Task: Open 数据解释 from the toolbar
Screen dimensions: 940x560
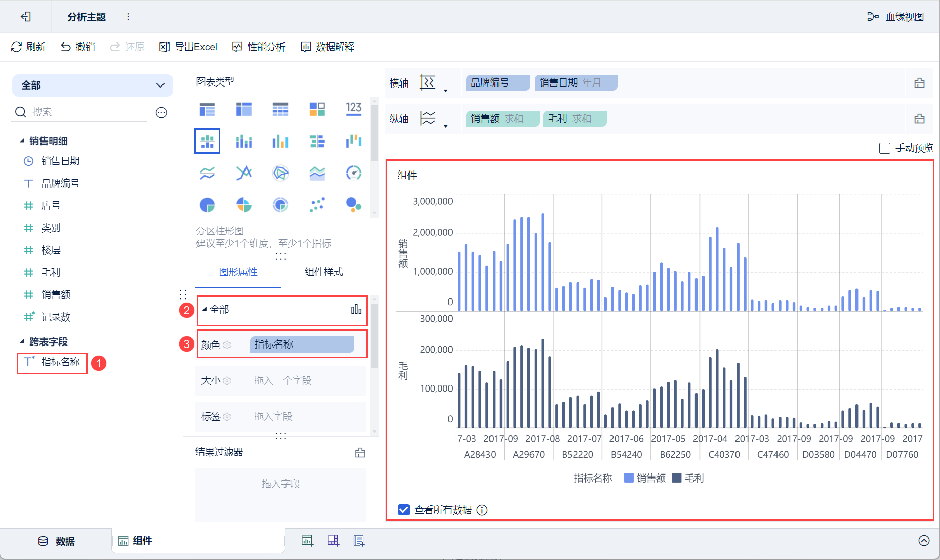Action: point(328,47)
